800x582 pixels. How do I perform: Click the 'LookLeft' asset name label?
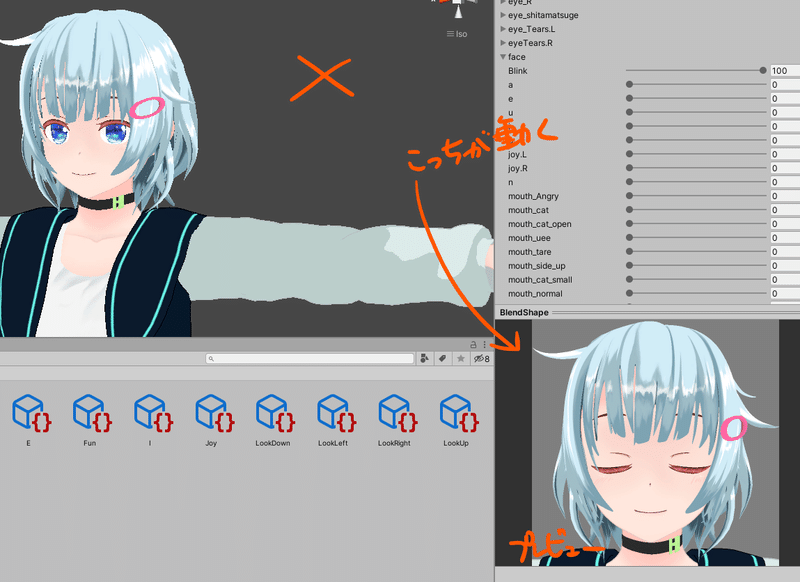(x=333, y=443)
